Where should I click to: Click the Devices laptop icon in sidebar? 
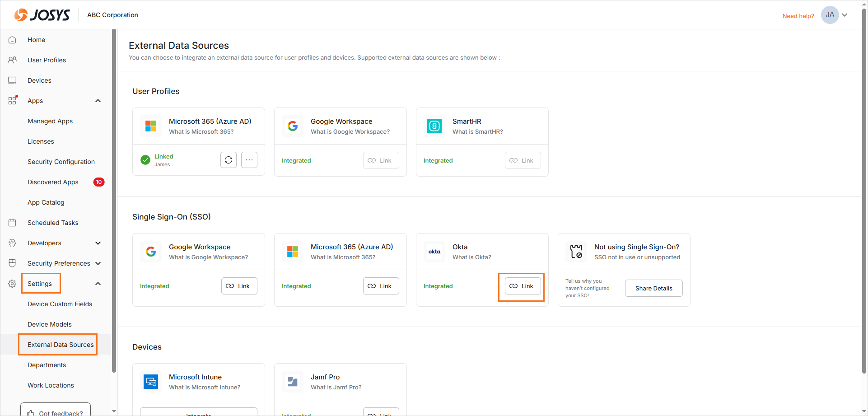pyautogui.click(x=12, y=80)
